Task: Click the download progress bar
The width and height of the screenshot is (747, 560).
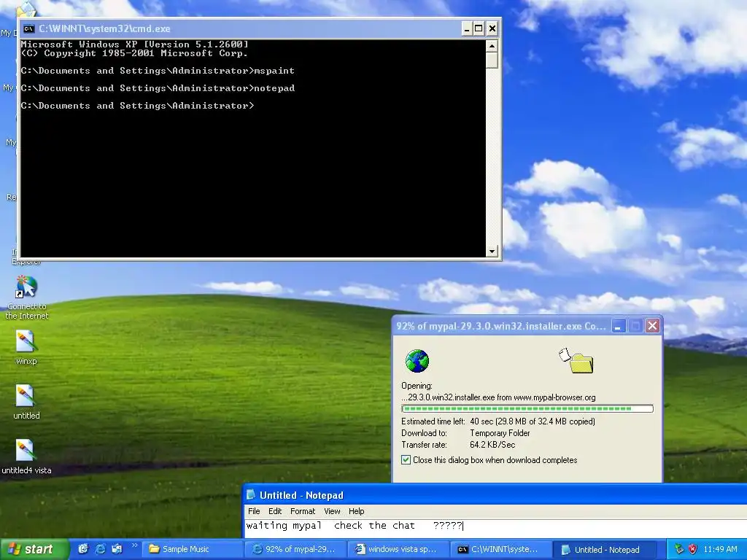Action: click(527, 408)
